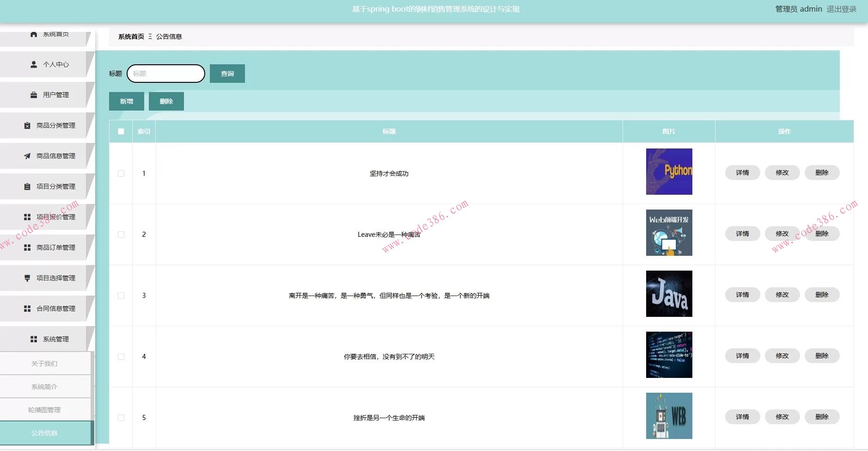
Task: Click the clipboard icon for 商品分类管理
Action: pyautogui.click(x=27, y=125)
